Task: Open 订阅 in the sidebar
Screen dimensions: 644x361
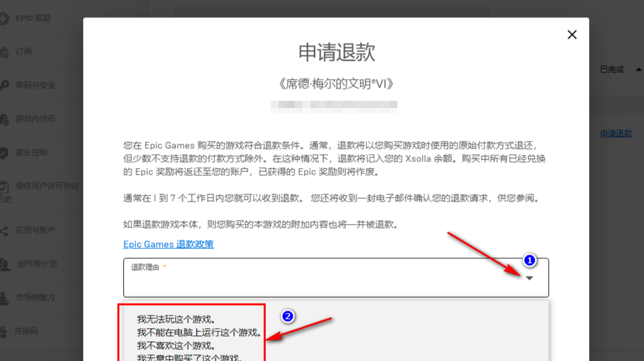Action: (24, 52)
